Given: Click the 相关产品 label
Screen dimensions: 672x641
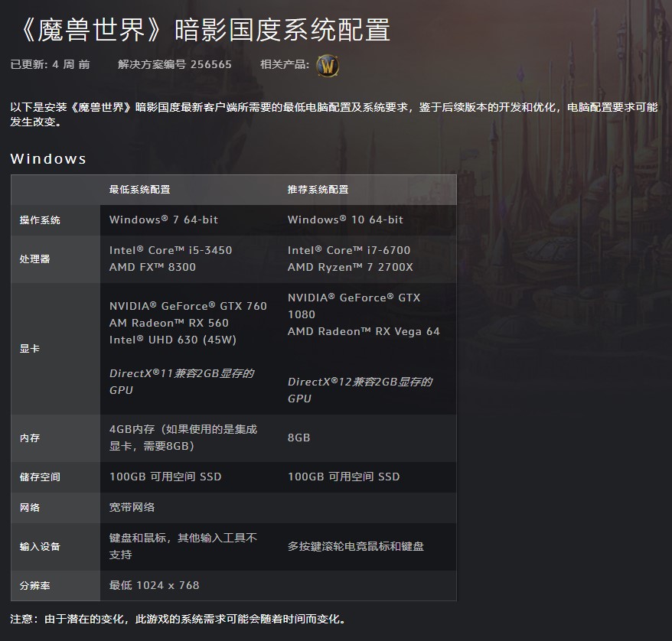Looking at the screenshot, I should (285, 64).
